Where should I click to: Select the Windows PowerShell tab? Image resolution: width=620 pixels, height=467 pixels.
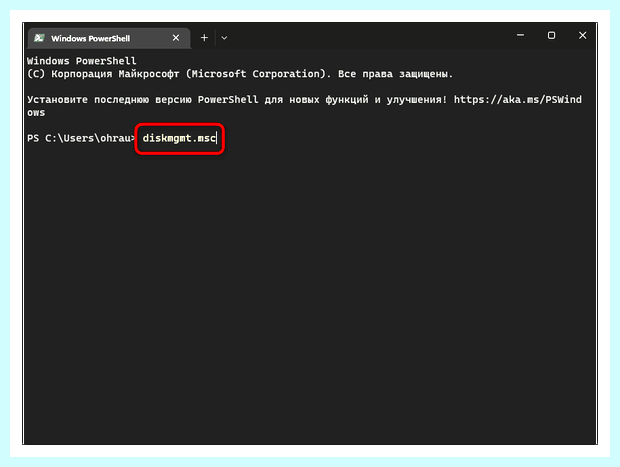click(109, 38)
